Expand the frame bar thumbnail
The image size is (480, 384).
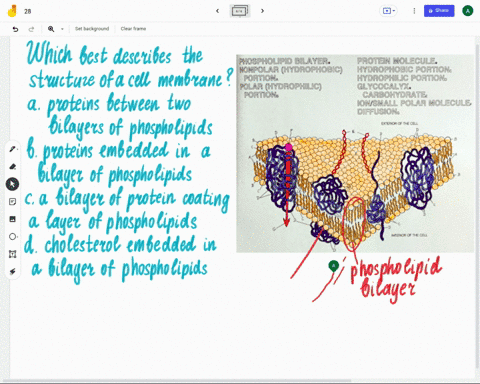click(240, 11)
